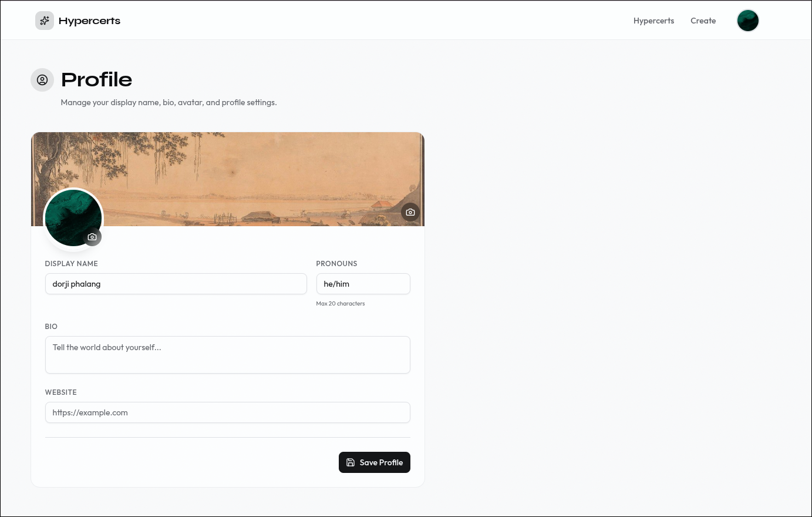Image resolution: width=812 pixels, height=517 pixels.
Task: Open the Hypercerts navigation link
Action: click(653, 21)
